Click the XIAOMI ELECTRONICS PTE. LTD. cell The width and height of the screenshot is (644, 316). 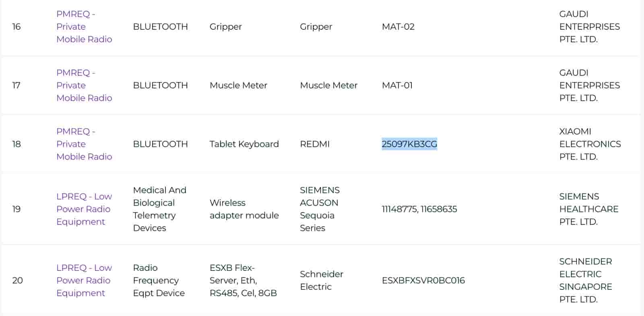(x=590, y=144)
